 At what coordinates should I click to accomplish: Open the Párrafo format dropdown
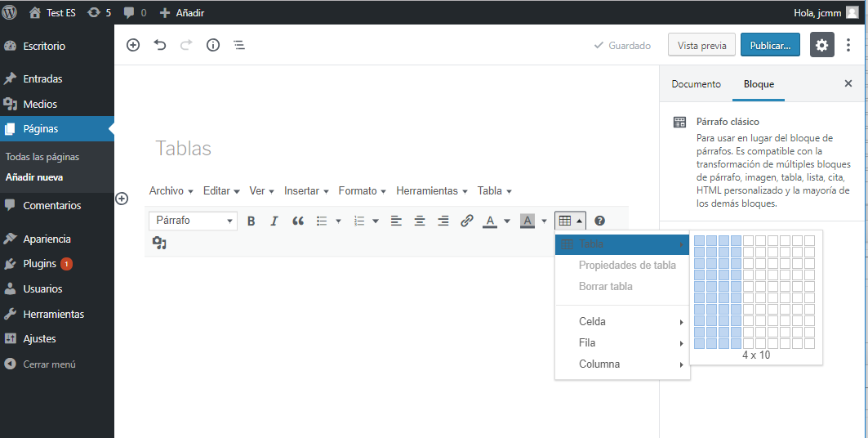pos(193,221)
